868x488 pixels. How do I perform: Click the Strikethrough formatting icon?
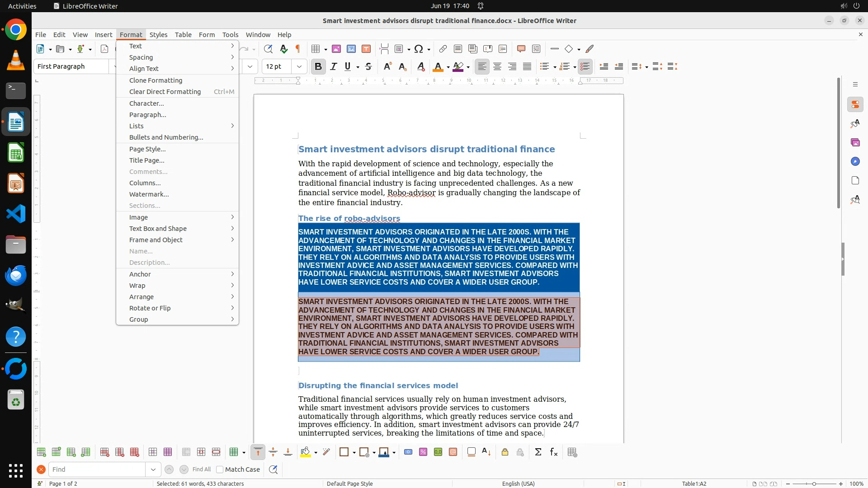[368, 66]
